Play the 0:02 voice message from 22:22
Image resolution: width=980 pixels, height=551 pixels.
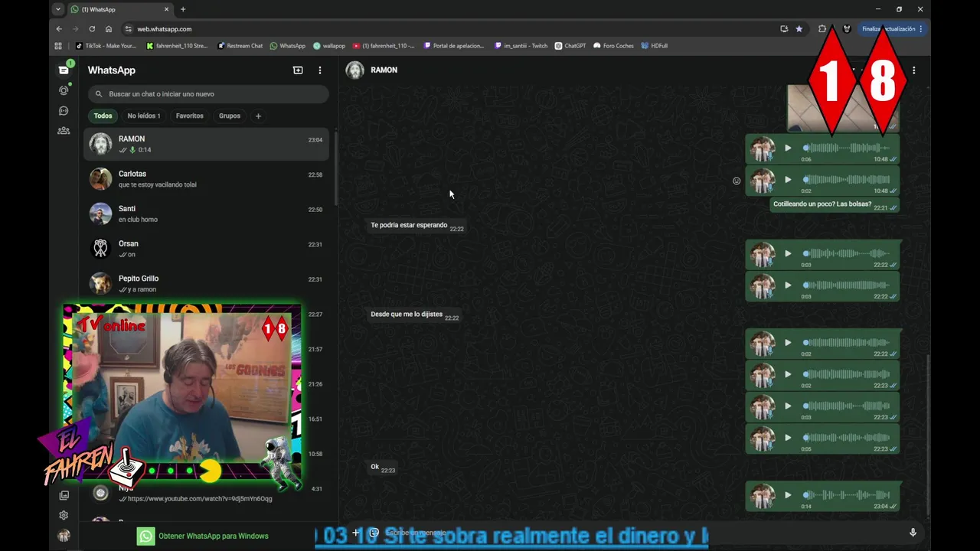coord(788,343)
